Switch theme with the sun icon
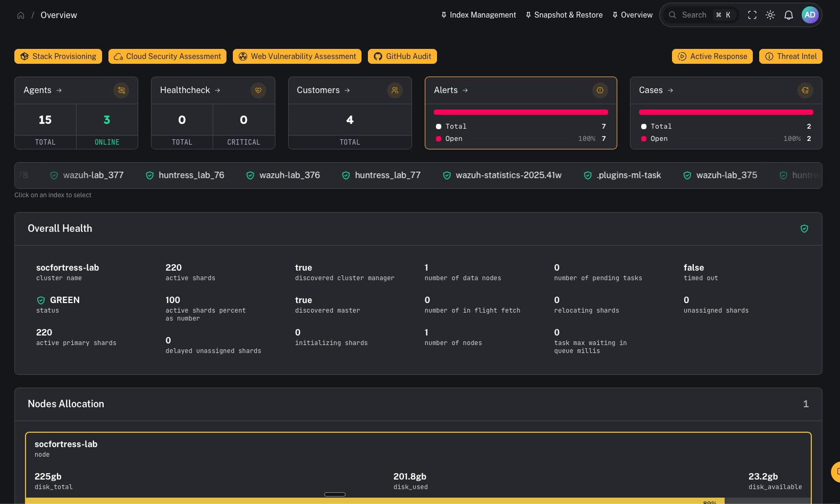Viewport: 840px width, 504px height. (770, 15)
